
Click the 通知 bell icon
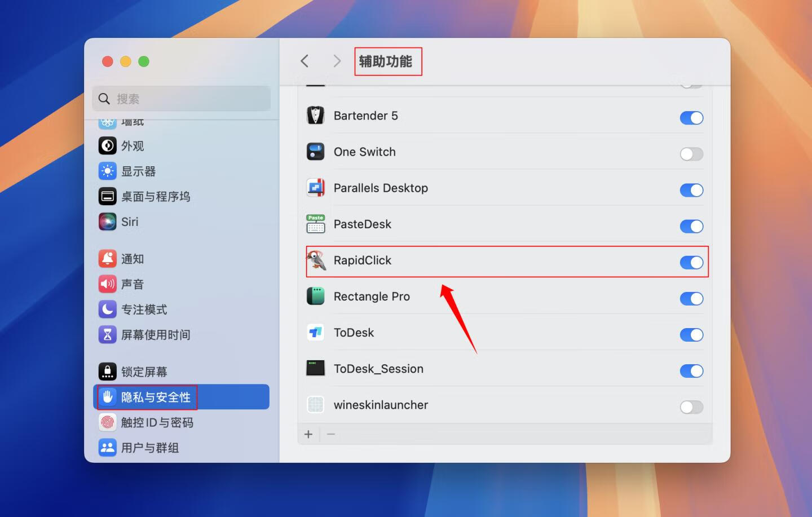tap(107, 259)
